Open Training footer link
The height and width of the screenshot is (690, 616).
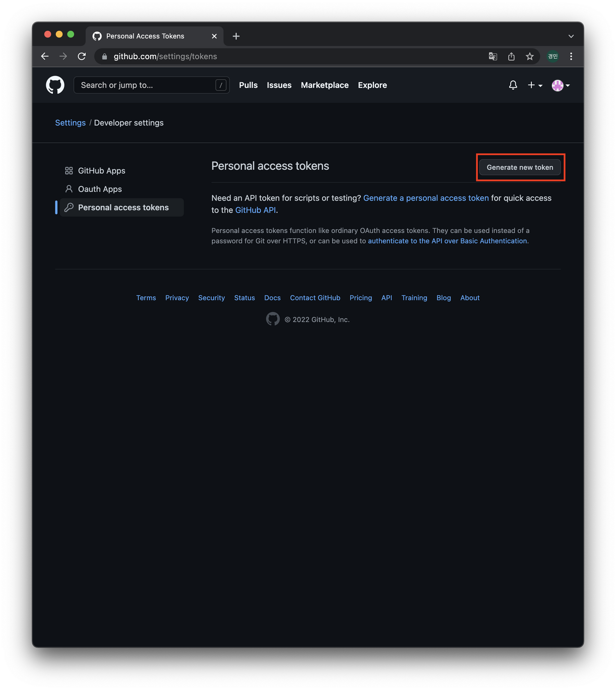pyautogui.click(x=414, y=298)
